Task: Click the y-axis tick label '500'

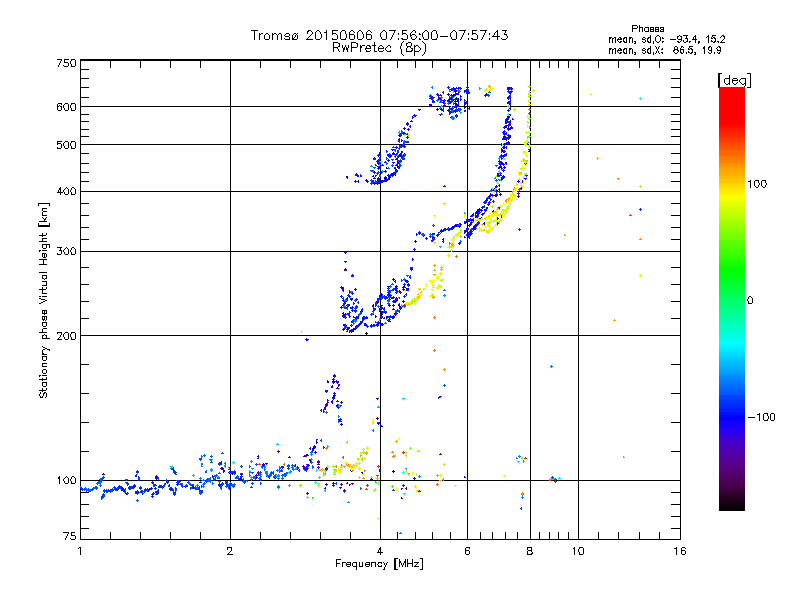Action: click(66, 145)
